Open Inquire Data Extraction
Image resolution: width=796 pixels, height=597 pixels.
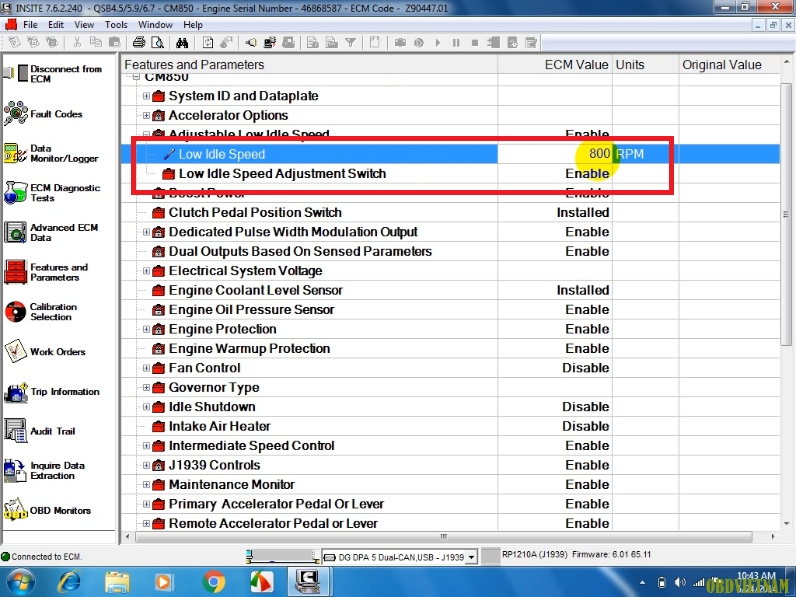click(45, 471)
